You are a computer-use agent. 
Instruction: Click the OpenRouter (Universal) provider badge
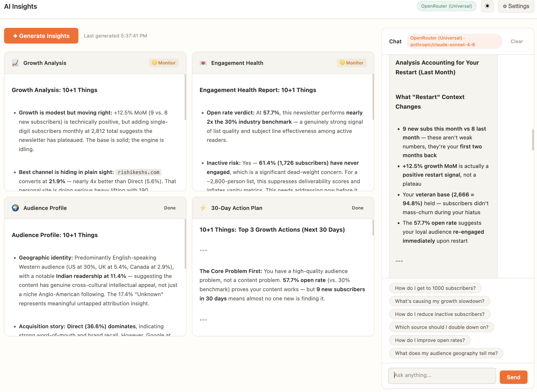[x=446, y=6]
